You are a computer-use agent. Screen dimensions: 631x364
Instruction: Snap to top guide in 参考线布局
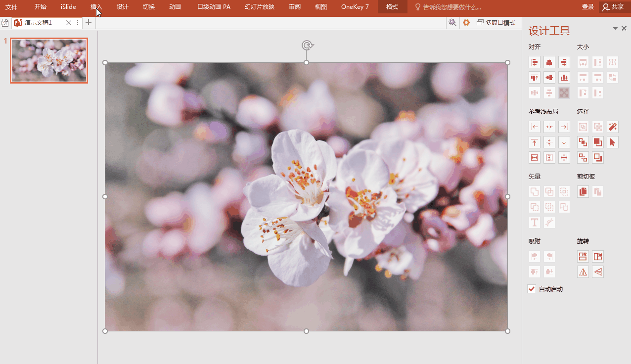coord(534,142)
